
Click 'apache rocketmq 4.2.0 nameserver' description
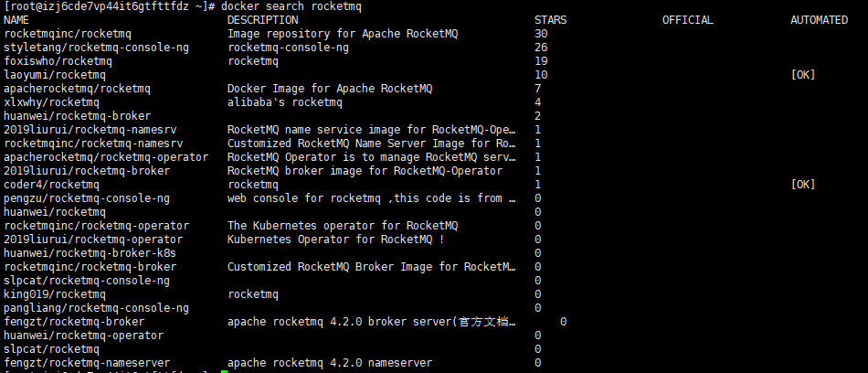(x=330, y=363)
